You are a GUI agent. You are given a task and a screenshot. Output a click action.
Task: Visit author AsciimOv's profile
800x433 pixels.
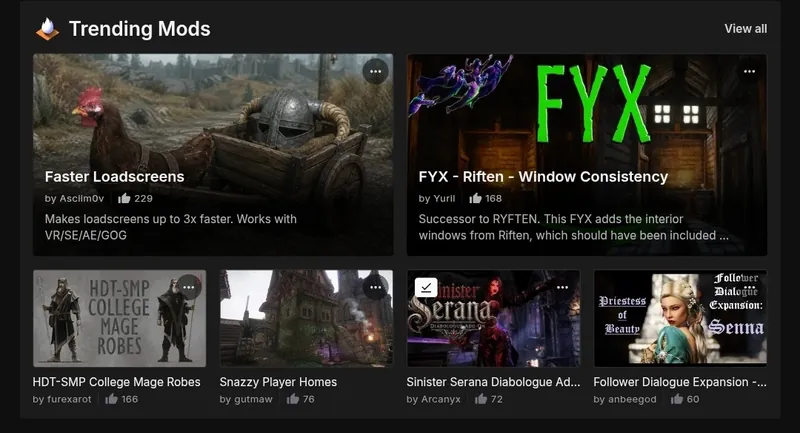(x=82, y=198)
